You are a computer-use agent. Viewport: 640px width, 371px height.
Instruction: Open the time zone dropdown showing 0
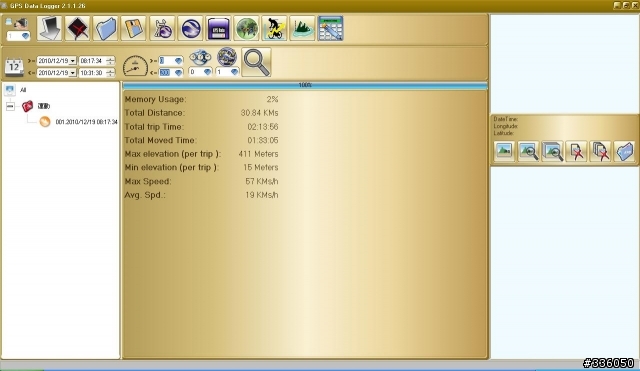[207, 72]
